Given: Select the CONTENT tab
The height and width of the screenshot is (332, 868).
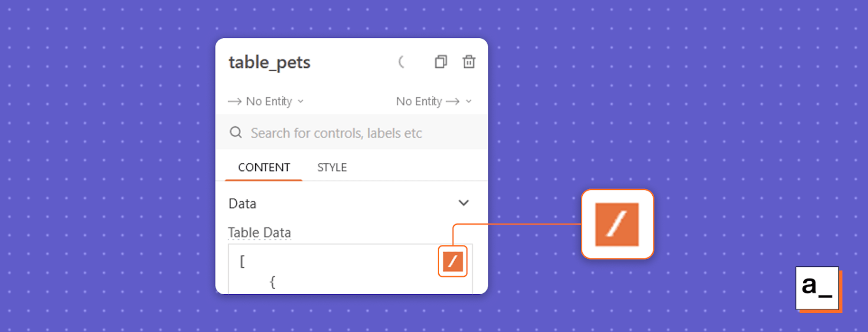Looking at the screenshot, I should (263, 167).
